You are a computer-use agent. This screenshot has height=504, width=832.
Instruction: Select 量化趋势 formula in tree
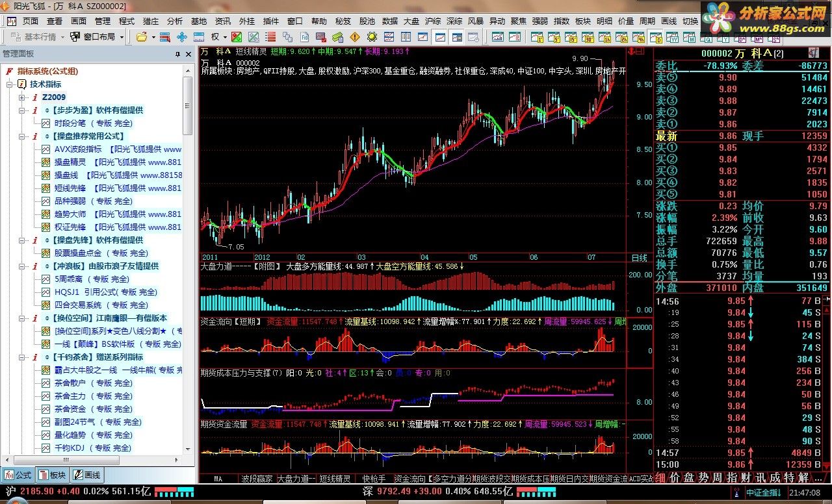tap(94, 435)
